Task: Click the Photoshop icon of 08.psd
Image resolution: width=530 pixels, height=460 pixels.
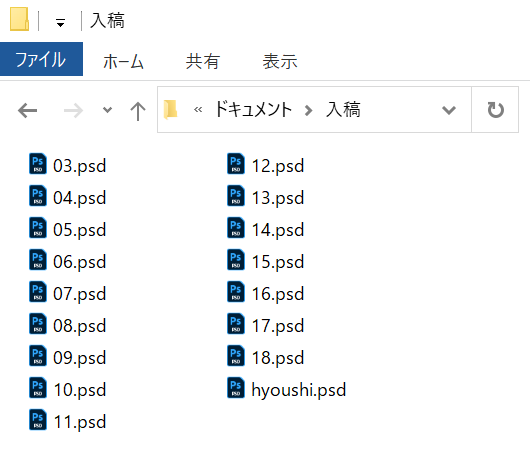Action: coord(38,324)
